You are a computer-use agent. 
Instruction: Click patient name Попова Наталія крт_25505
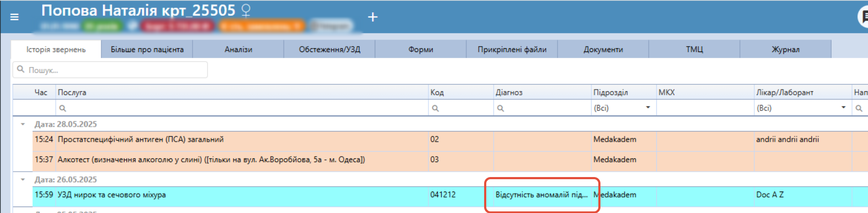(138, 10)
